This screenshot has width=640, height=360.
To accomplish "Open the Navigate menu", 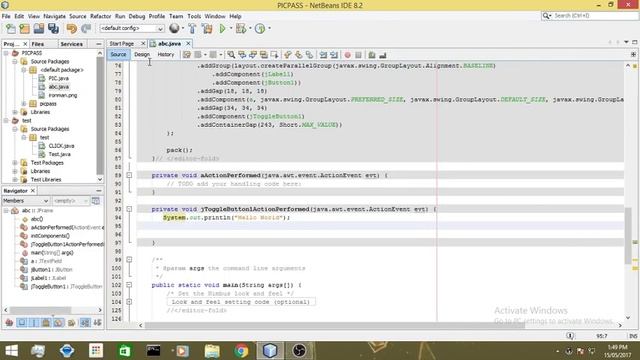I will (x=54, y=16).
